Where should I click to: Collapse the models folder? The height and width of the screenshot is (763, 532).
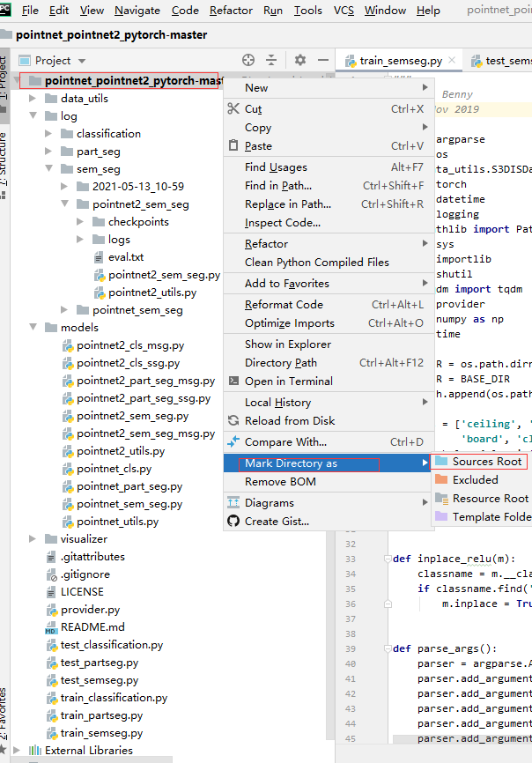33,327
